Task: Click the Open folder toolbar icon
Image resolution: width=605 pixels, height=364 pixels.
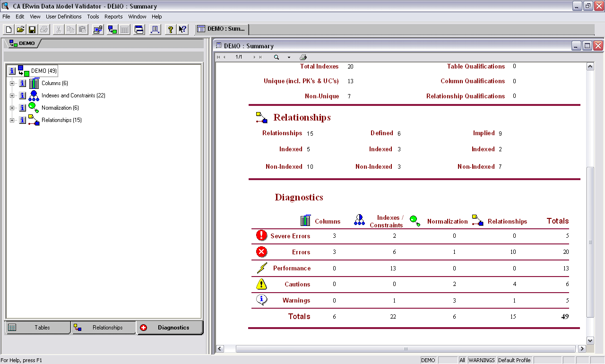Action: click(x=20, y=29)
